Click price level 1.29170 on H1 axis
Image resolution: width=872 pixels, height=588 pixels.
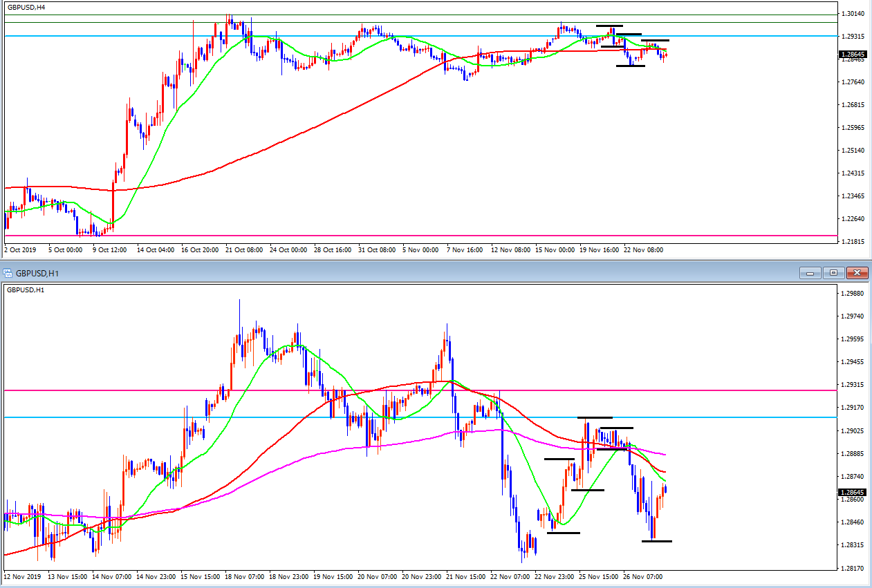click(x=851, y=408)
